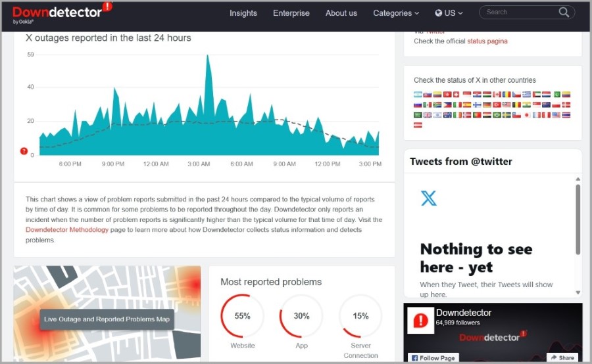Go to About us page

tap(341, 13)
